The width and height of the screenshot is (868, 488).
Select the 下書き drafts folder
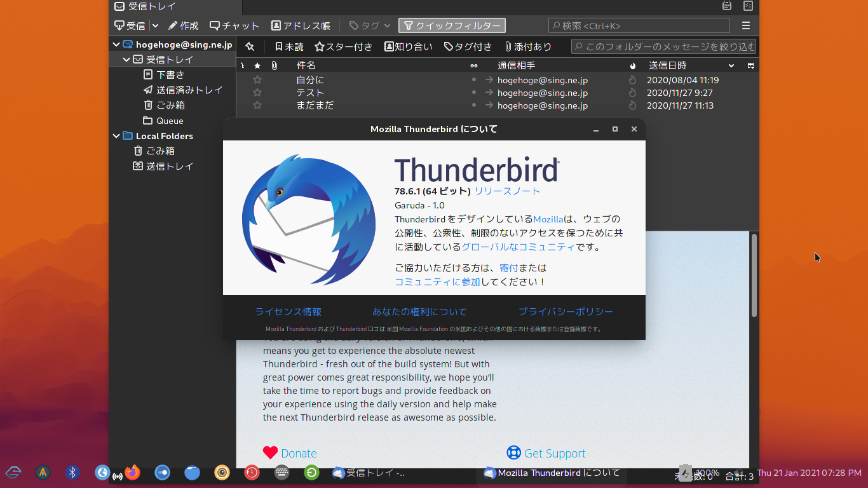170,74
